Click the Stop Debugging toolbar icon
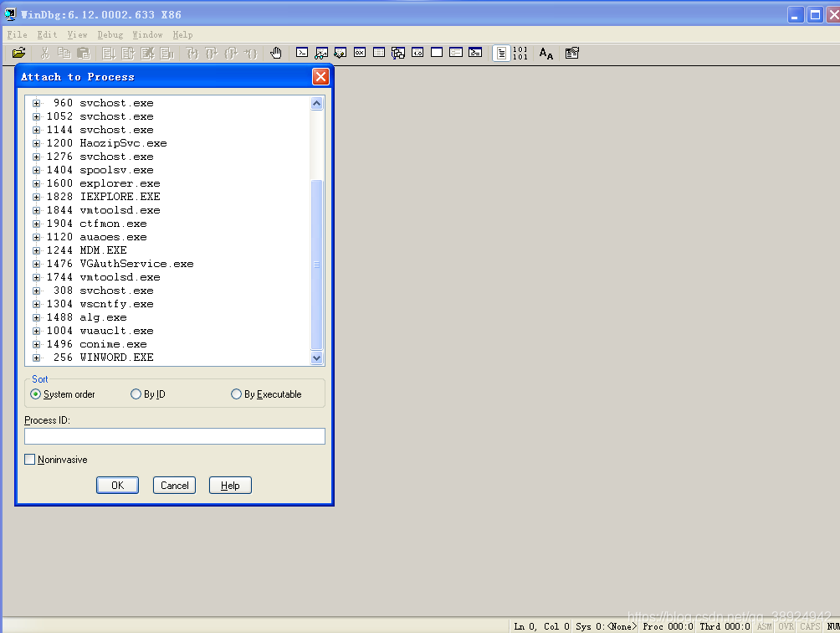The width and height of the screenshot is (840, 633). (x=147, y=53)
